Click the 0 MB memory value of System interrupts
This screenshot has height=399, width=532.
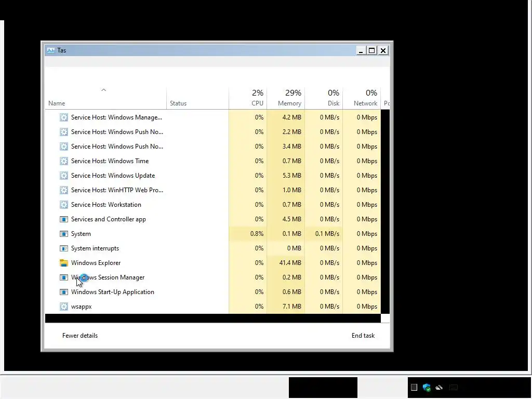point(294,249)
